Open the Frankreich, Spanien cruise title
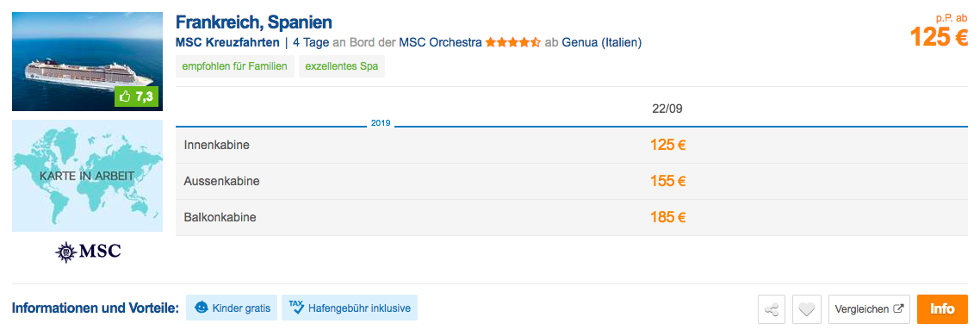Screen dimensions: 980x336 pyautogui.click(x=254, y=22)
